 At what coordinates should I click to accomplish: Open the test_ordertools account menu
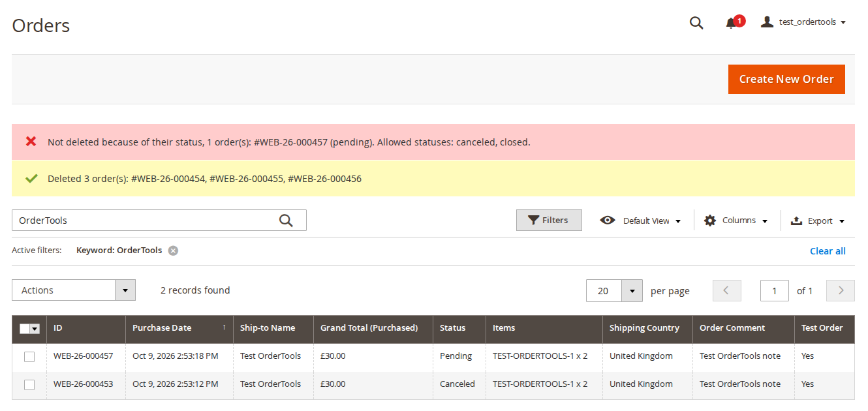(803, 22)
